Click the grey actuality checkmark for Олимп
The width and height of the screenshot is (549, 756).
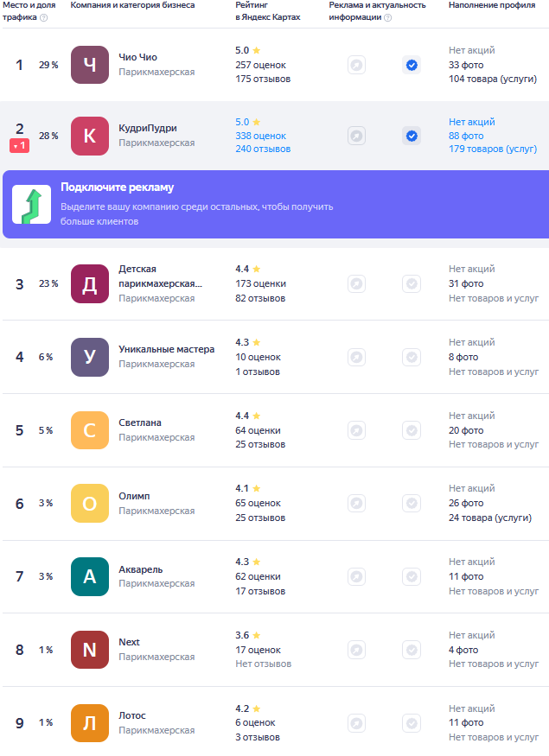(x=412, y=504)
